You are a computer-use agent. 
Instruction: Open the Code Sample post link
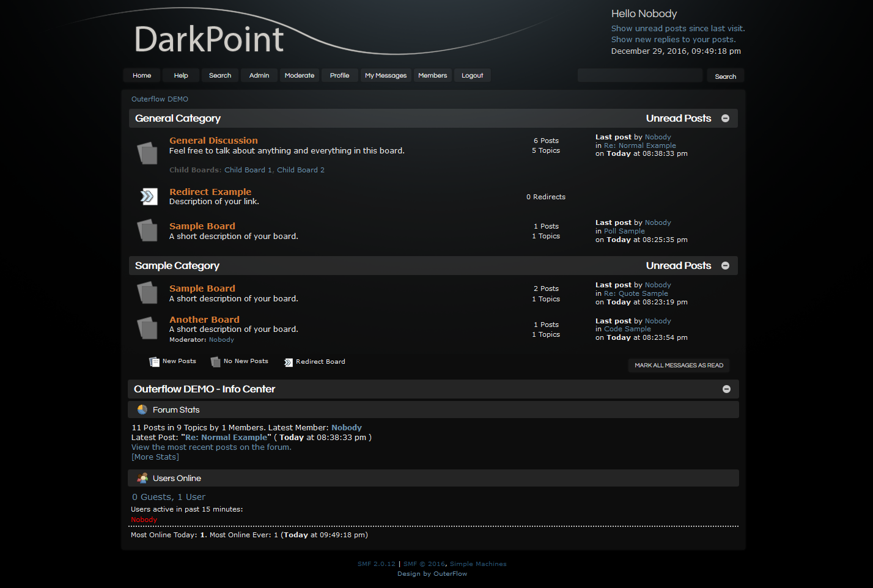(627, 329)
